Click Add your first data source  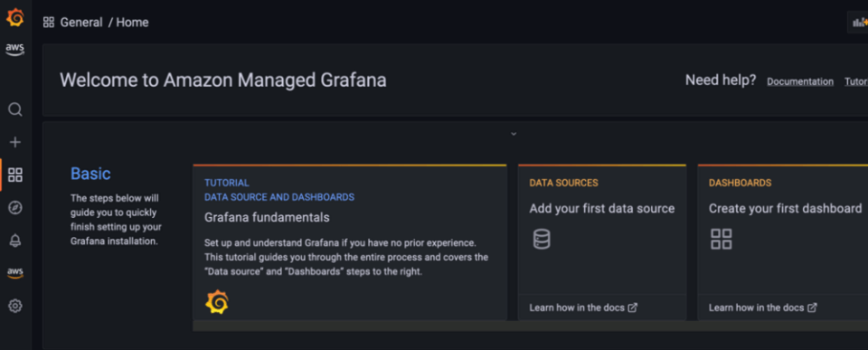(x=602, y=208)
